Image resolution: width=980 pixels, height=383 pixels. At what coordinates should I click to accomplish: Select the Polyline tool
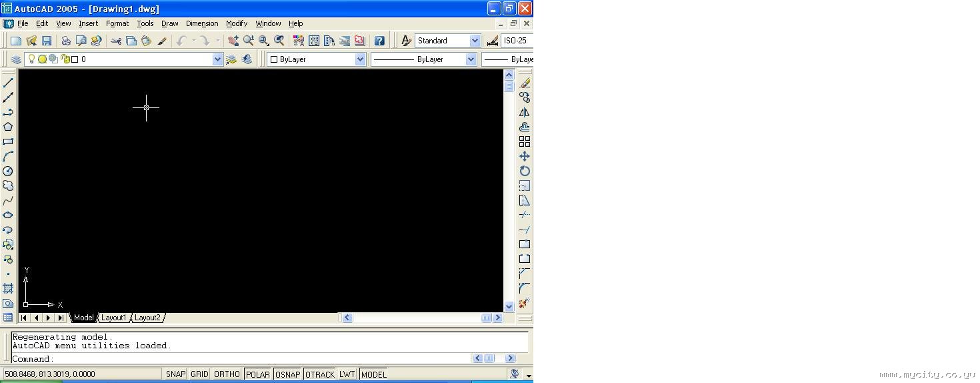coord(8,112)
